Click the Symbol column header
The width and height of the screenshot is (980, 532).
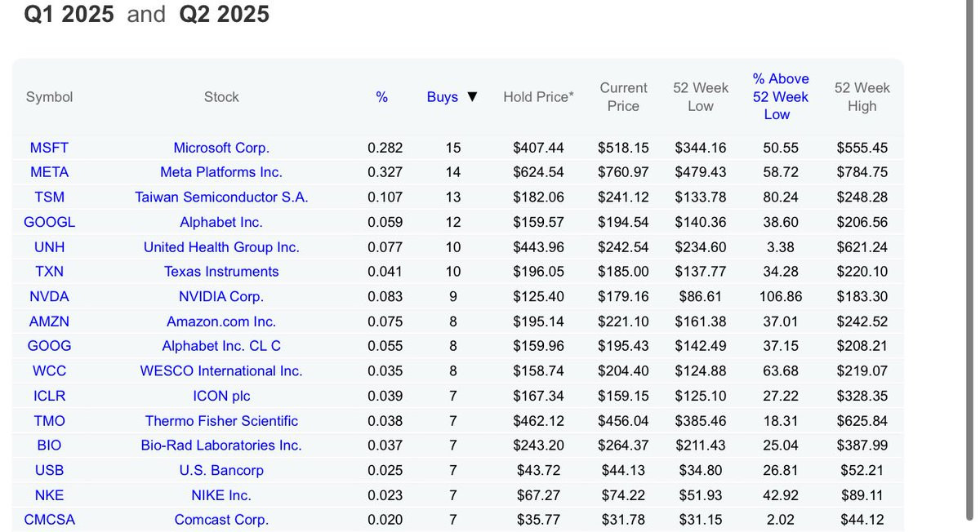(49, 97)
